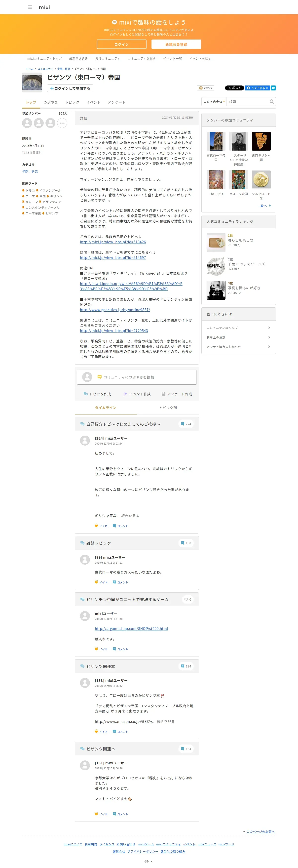The image size is (298, 868).
Task: Switch to the イベント tab
Action: pos(93,102)
